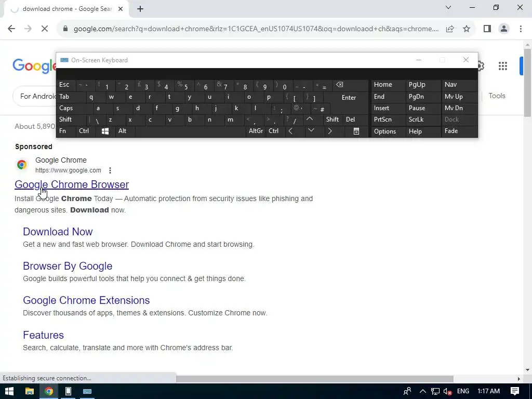Screen dimensions: 532x399
Task: Open Google Chrome Browser sponsored link
Action: tap(72, 184)
